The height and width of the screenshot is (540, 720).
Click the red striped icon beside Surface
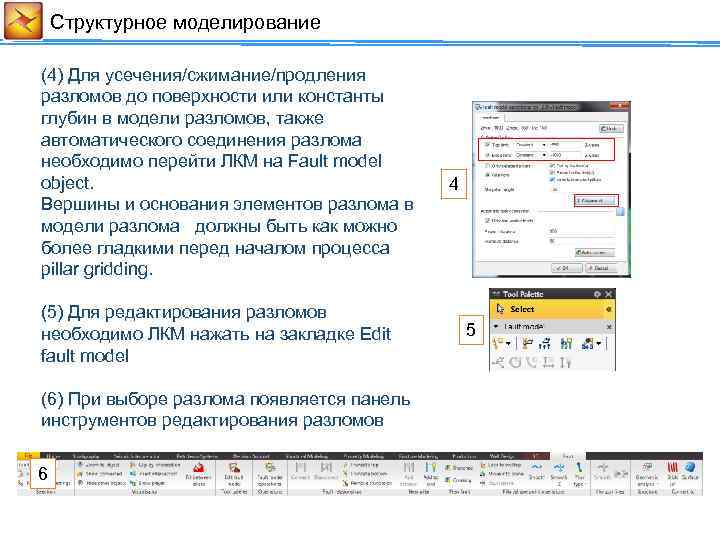(x=672, y=474)
